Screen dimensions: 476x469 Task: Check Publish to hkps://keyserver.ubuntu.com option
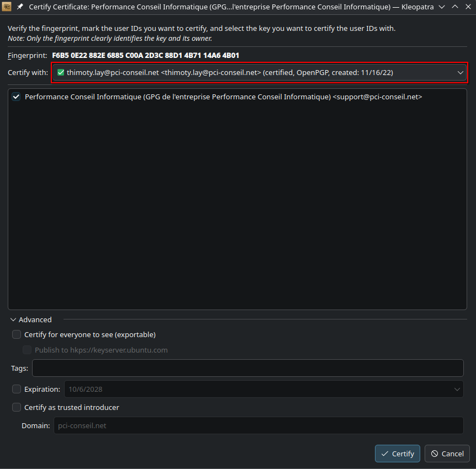tap(27, 350)
